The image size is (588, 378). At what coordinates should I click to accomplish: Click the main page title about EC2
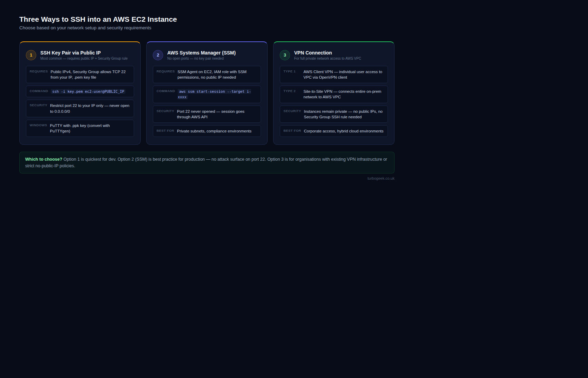click(98, 19)
